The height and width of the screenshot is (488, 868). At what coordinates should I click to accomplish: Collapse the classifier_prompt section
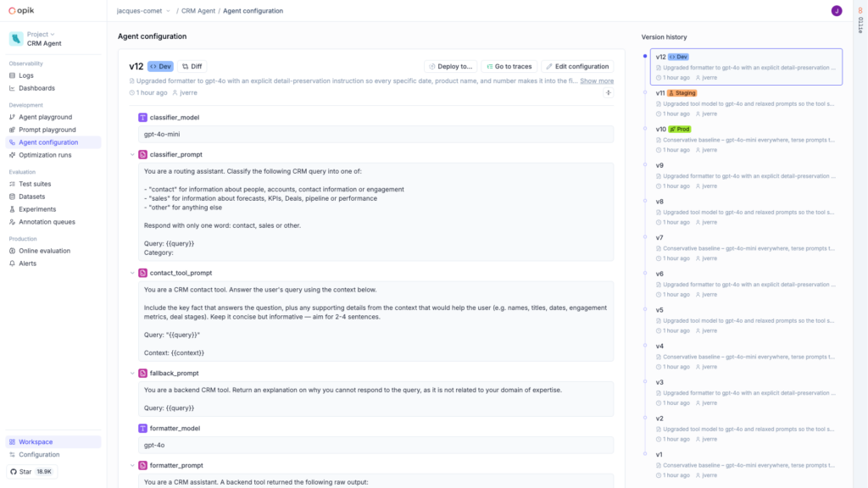pos(131,154)
